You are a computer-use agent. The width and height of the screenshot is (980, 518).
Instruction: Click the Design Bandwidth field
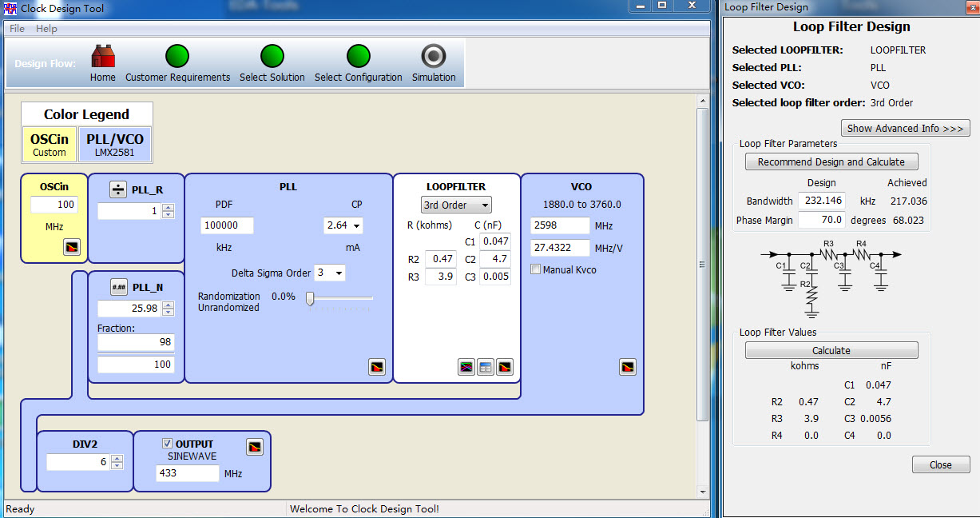[x=821, y=201]
